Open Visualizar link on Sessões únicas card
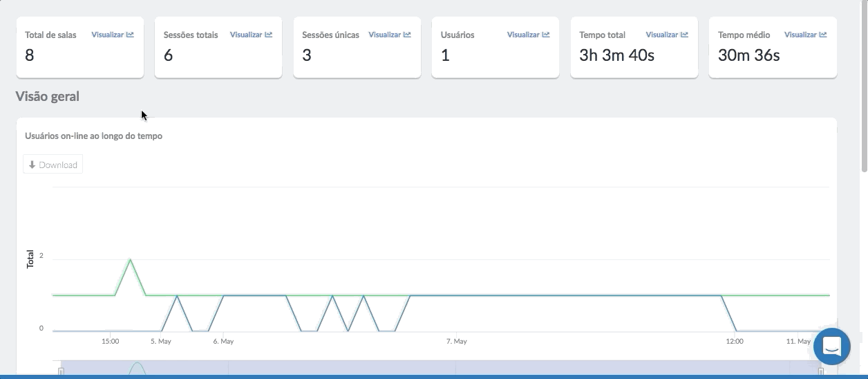The height and width of the screenshot is (379, 868). 390,35
